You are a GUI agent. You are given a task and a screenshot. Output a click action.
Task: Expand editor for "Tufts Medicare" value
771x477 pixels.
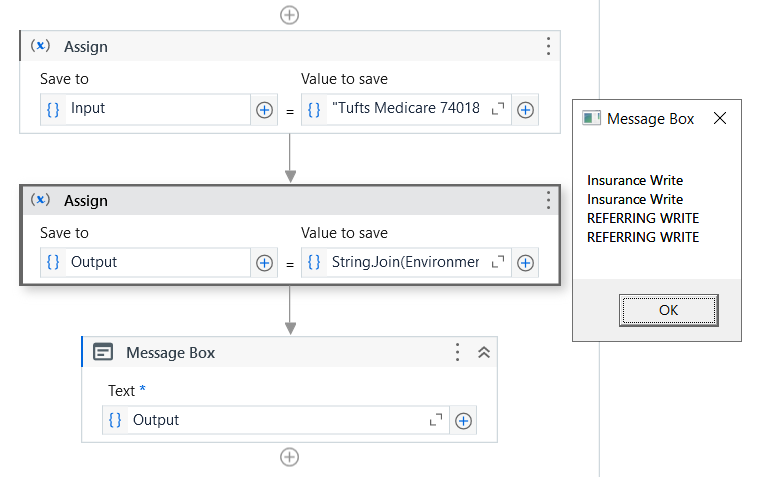[498, 109]
